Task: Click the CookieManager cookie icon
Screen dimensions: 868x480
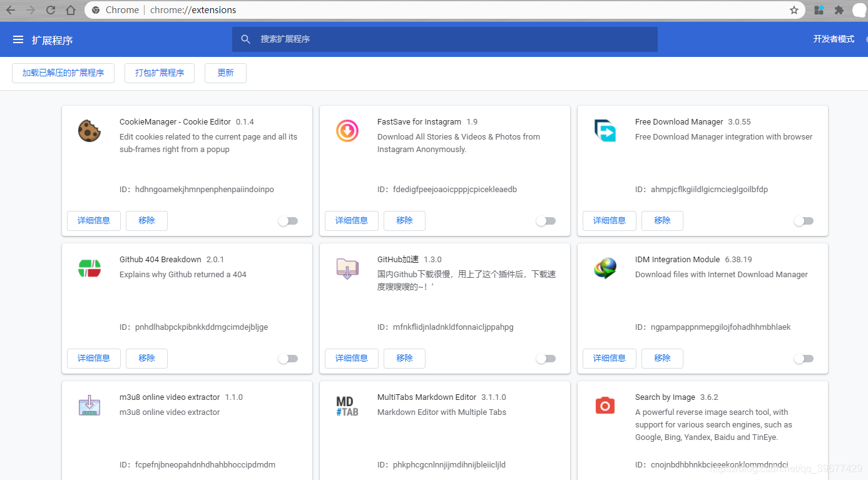Action: (x=89, y=131)
